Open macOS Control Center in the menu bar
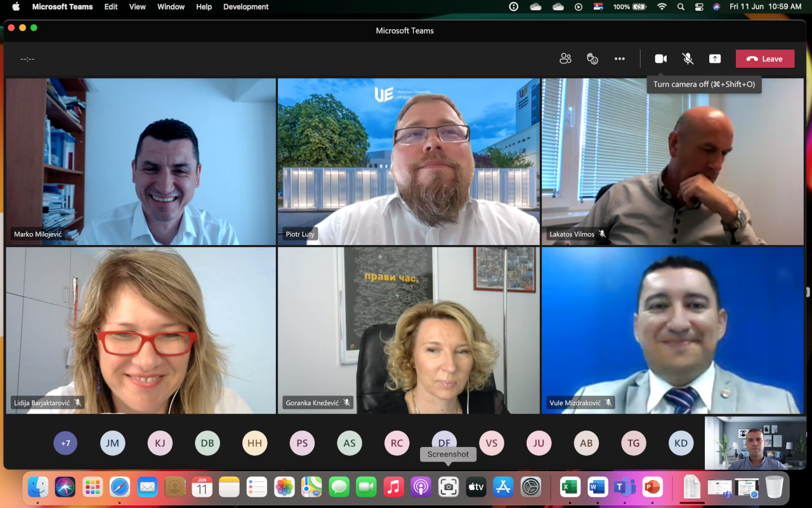Viewport: 812px width, 508px height. (x=699, y=7)
